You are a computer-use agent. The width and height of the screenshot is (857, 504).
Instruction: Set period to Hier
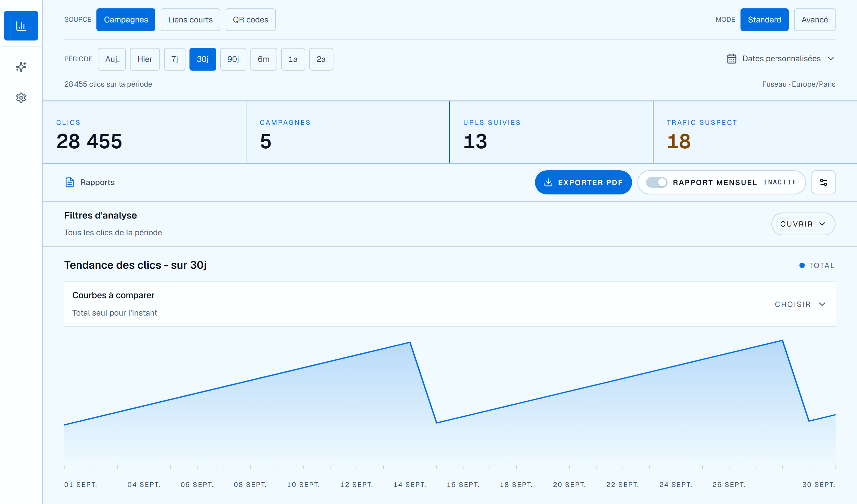145,59
